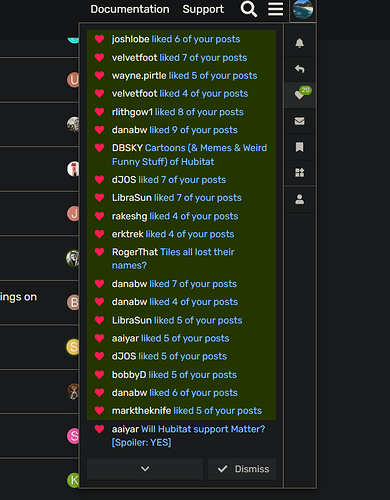Click the user profile avatar
The height and width of the screenshot is (500, 390).
pos(303,9)
